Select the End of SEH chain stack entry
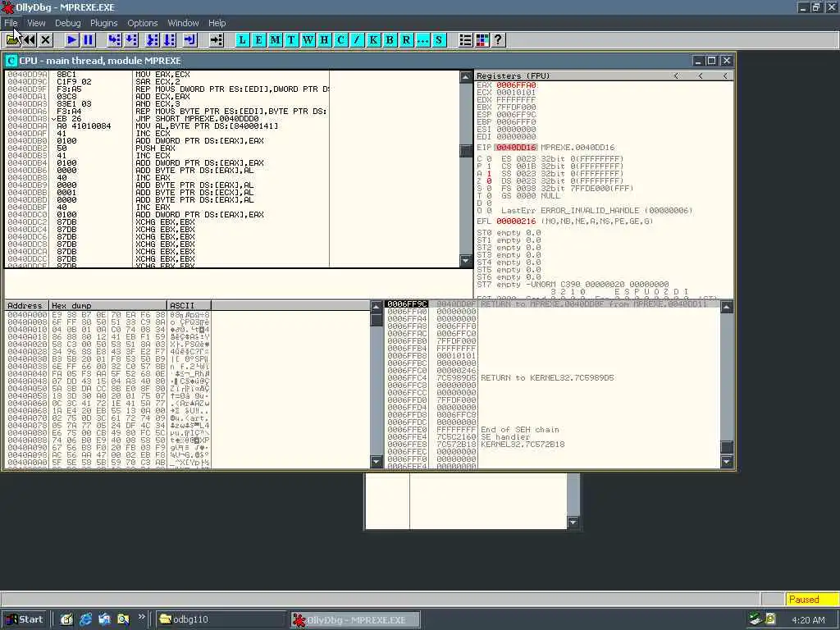 pyautogui.click(x=519, y=430)
